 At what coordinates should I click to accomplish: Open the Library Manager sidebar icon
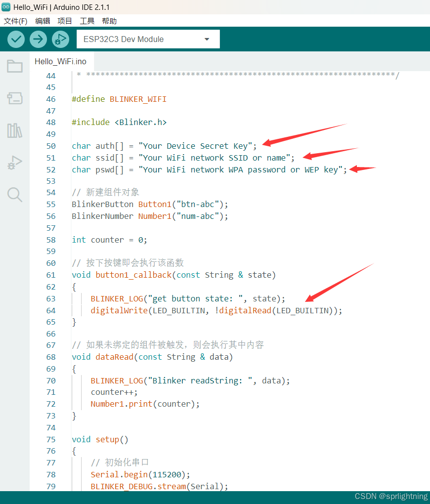[x=15, y=130]
